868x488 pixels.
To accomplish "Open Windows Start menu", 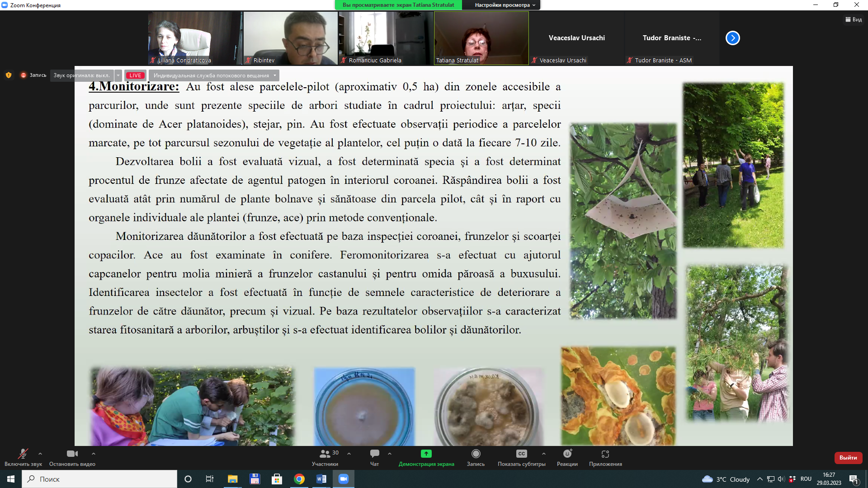I will (x=11, y=479).
